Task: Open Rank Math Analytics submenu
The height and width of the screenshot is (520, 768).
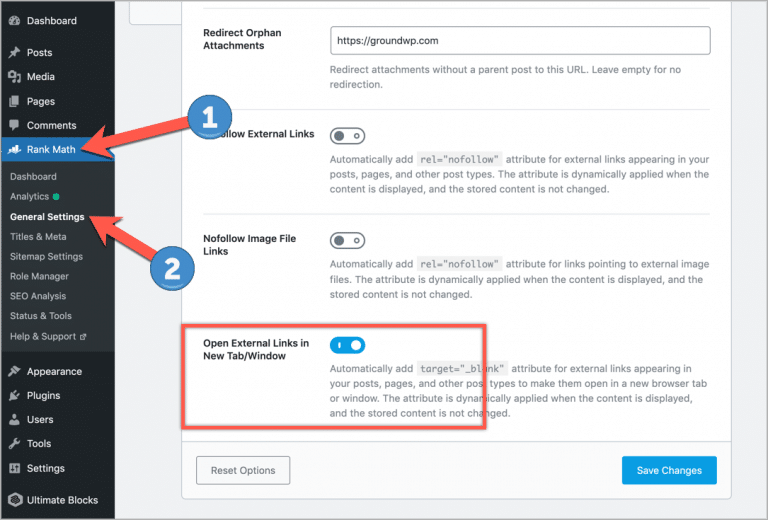Action: point(29,196)
